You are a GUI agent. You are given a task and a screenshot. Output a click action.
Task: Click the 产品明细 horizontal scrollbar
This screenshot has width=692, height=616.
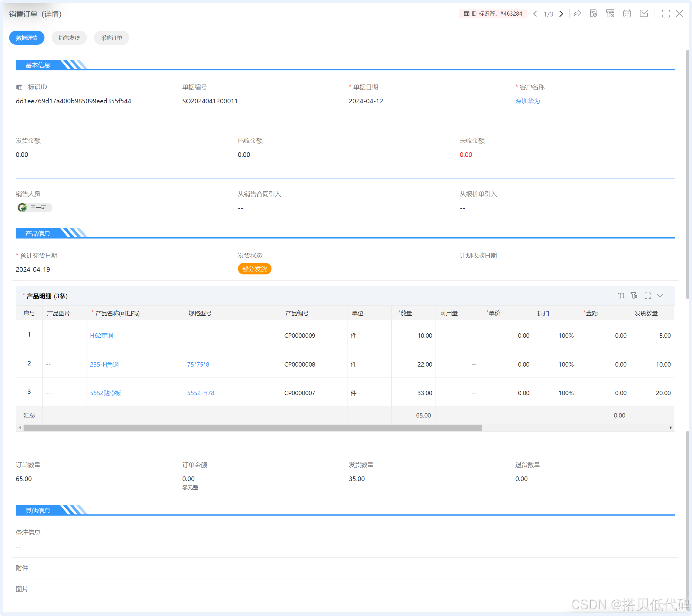point(253,428)
